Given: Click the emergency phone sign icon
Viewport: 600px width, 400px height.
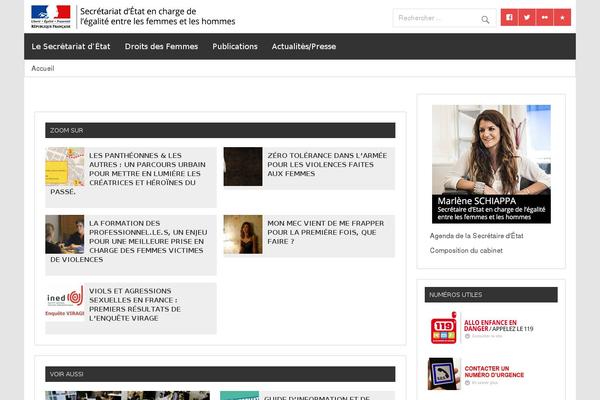Looking at the screenshot, I should [441, 373].
